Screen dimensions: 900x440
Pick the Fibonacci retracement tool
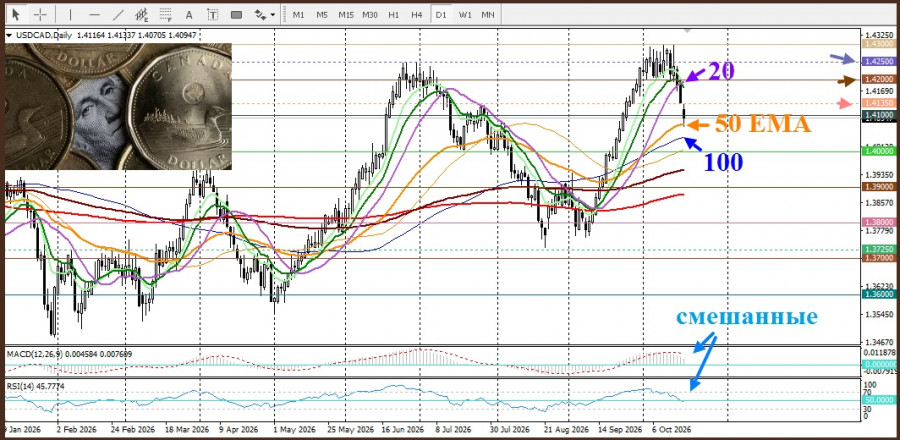(166, 14)
